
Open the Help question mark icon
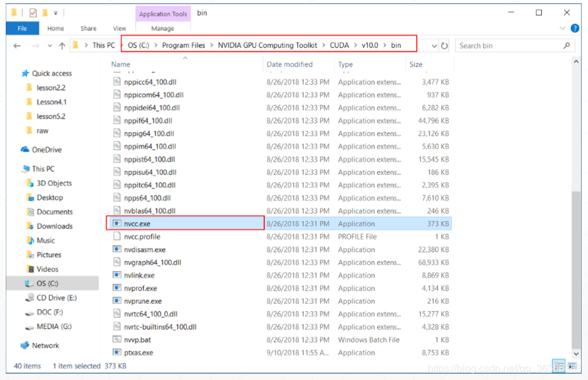pyautogui.click(x=574, y=28)
